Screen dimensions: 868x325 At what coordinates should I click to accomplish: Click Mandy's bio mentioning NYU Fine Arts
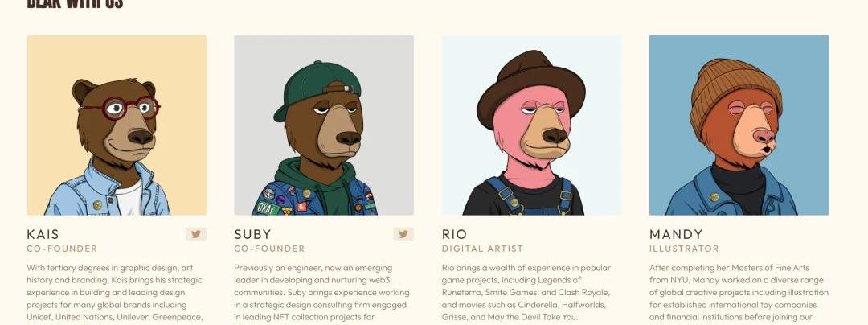pyautogui.click(x=739, y=293)
